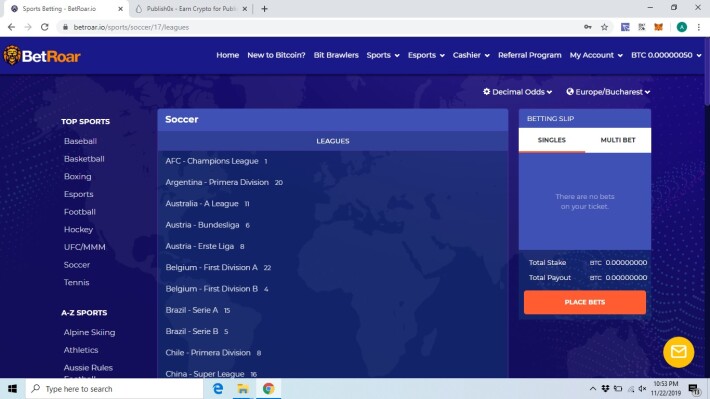Open the MetaMask fox extension
This screenshot has width=710, height=399.
[658, 27]
